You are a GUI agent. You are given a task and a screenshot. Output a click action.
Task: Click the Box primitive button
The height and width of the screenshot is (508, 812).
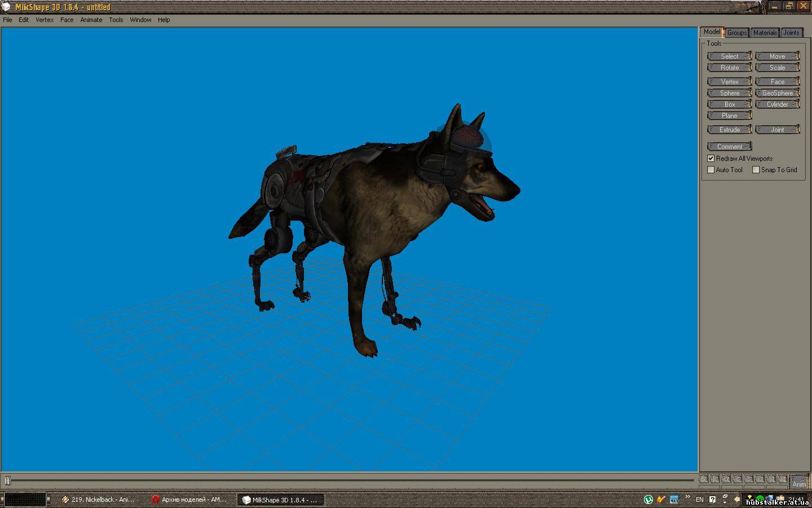(x=730, y=104)
